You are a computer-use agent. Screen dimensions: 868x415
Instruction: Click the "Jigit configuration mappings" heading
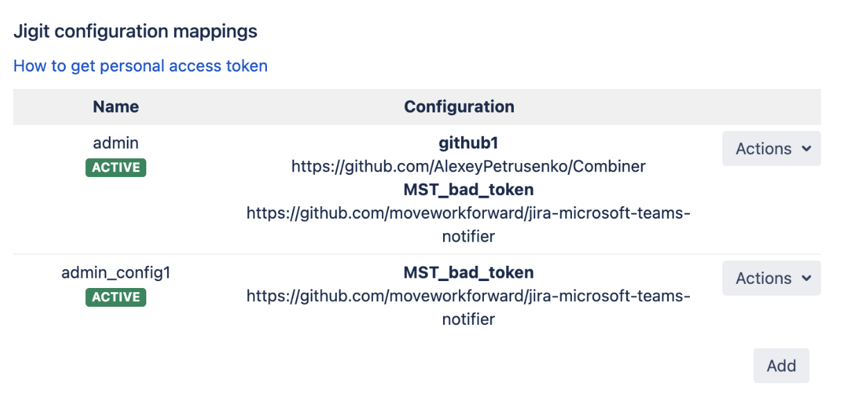[x=135, y=31]
